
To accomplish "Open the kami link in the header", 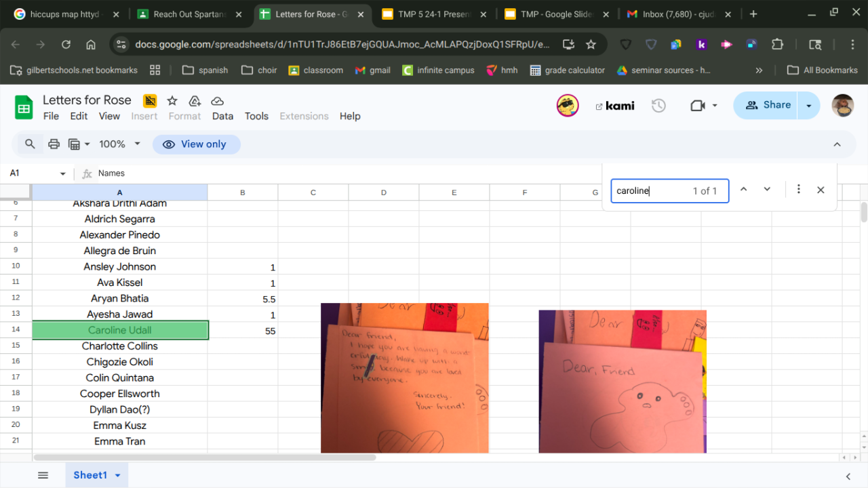I will pyautogui.click(x=615, y=106).
